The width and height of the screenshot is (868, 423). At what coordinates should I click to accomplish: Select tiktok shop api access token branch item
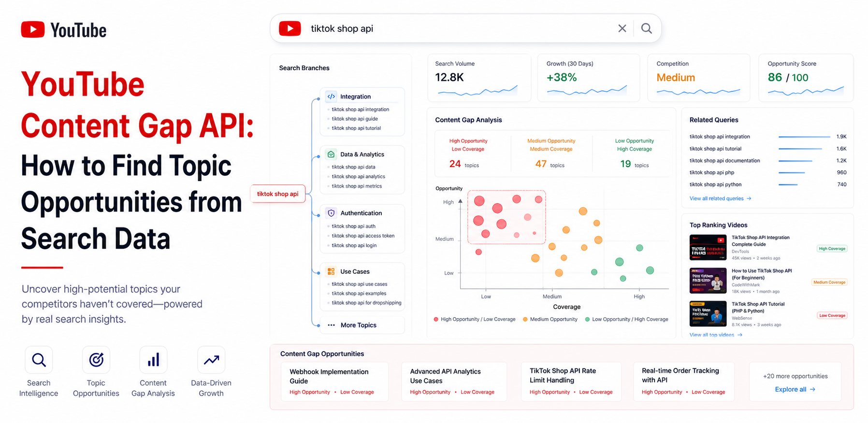pyautogui.click(x=363, y=236)
